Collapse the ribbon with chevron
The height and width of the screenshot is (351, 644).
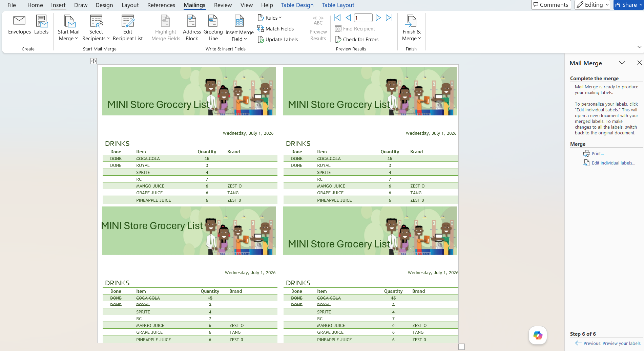click(x=639, y=47)
